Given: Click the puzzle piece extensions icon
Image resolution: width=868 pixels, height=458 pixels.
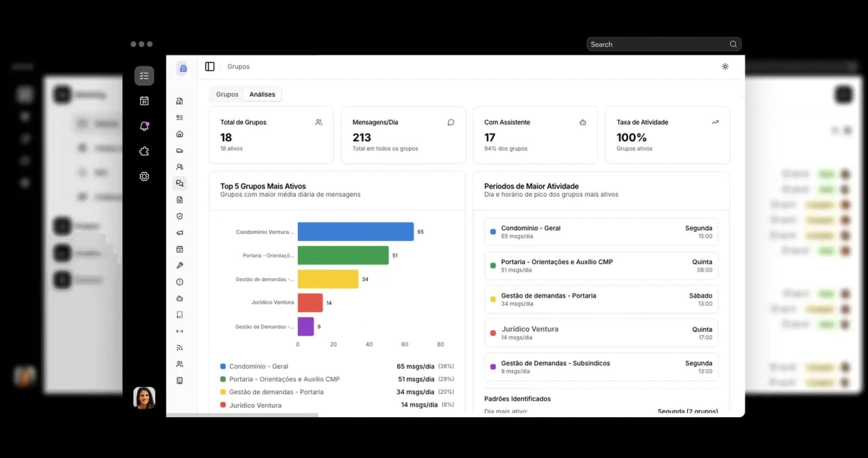Looking at the screenshot, I should point(144,151).
